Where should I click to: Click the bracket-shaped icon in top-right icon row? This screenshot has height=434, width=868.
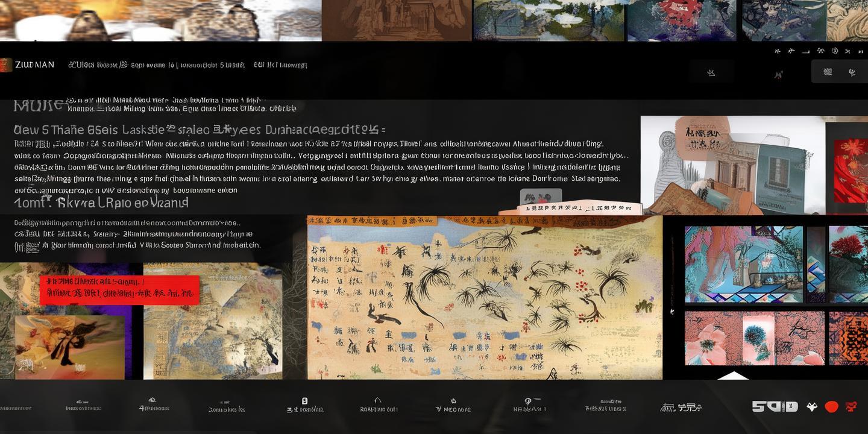(805, 51)
